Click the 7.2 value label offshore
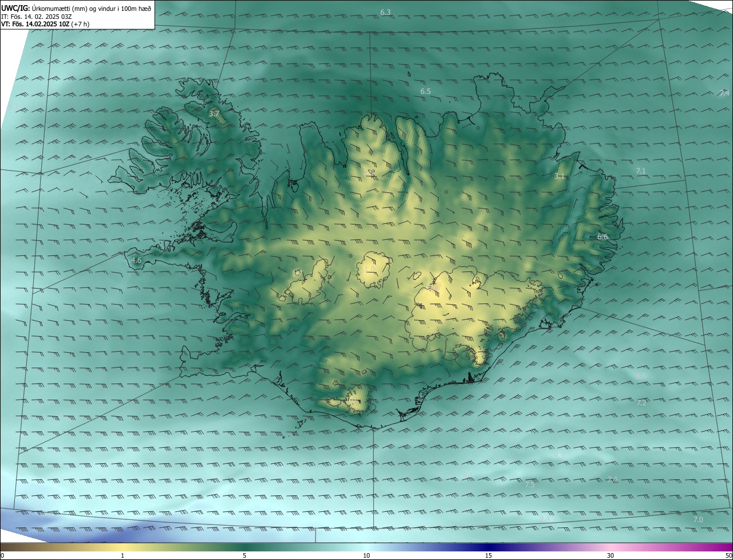 tap(641, 403)
